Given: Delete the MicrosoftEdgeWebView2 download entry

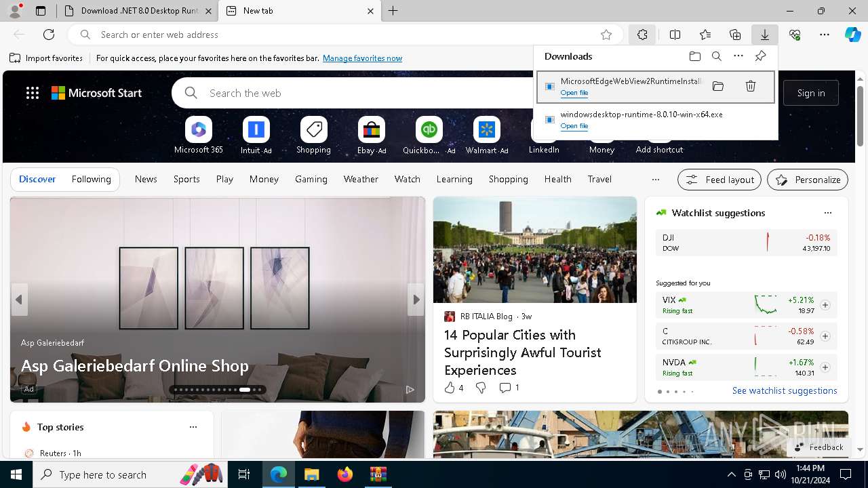Looking at the screenshot, I should click(x=751, y=86).
